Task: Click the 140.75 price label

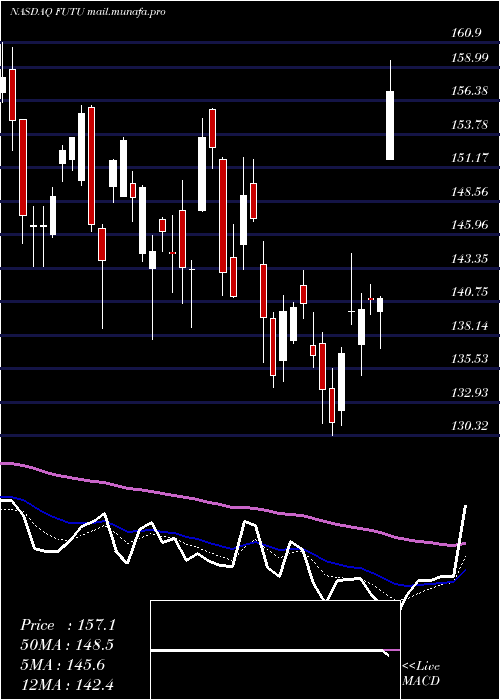Action: coord(469,292)
